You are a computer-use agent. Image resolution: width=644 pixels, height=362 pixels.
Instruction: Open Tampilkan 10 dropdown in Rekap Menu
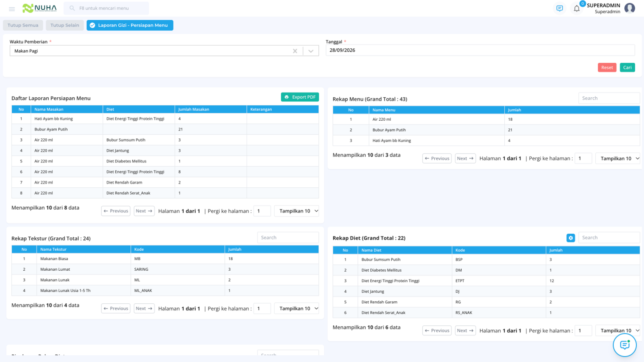tap(618, 158)
